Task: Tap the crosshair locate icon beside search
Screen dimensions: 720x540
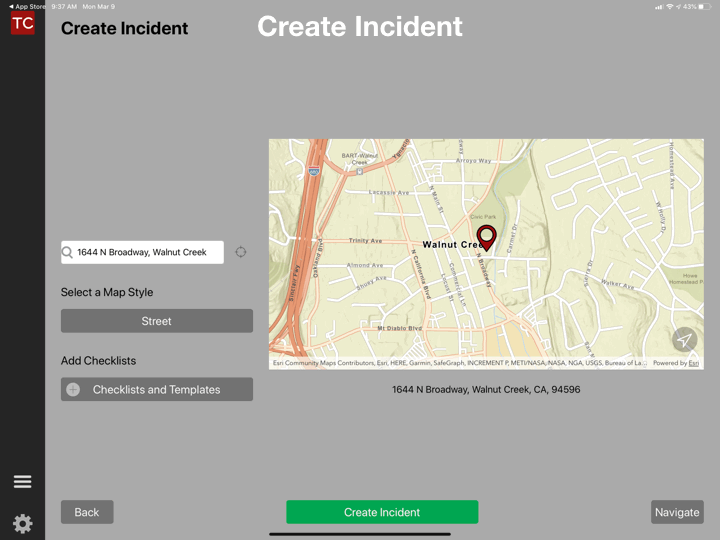Action: (241, 252)
